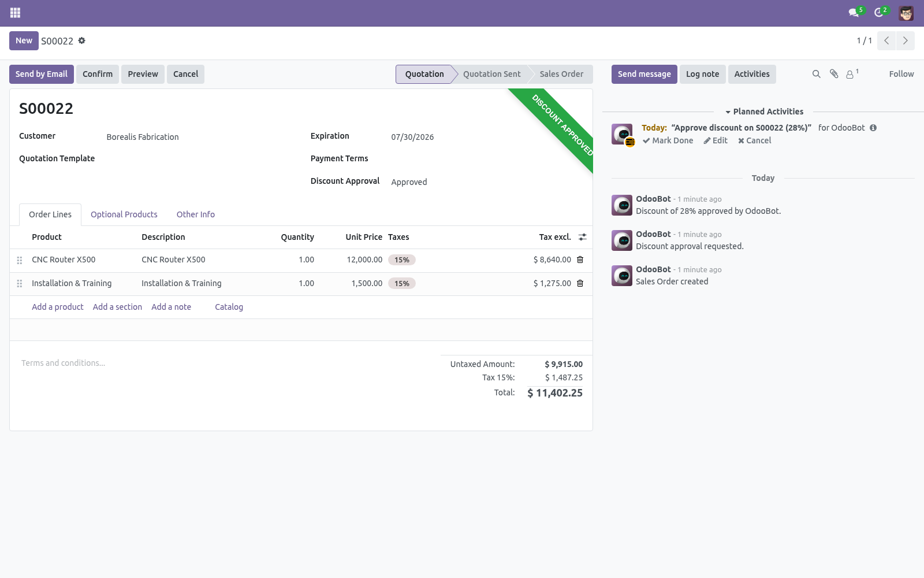Go to the previous record arrow
The image size is (924, 578).
tap(886, 40)
